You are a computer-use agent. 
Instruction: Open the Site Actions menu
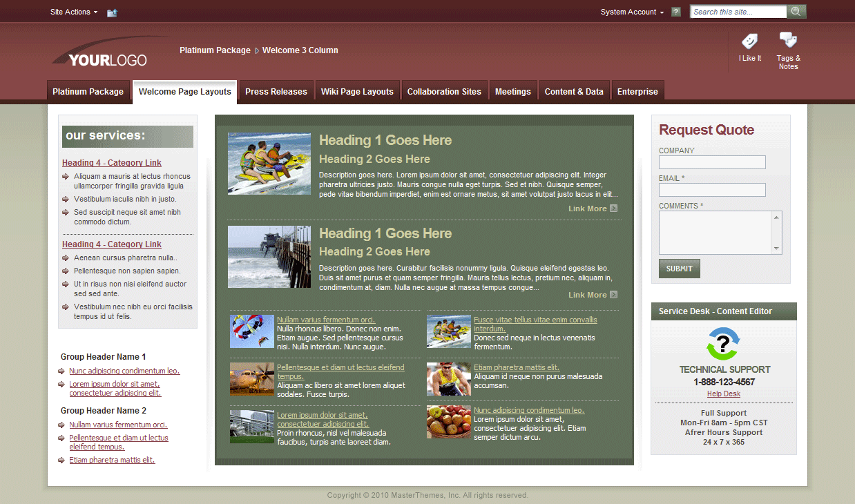click(70, 12)
